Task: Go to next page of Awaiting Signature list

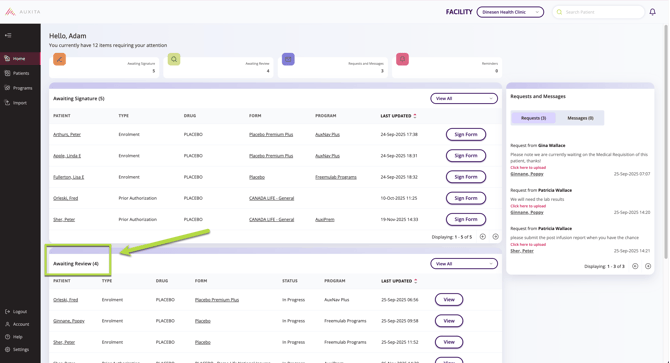Action: [496, 237]
